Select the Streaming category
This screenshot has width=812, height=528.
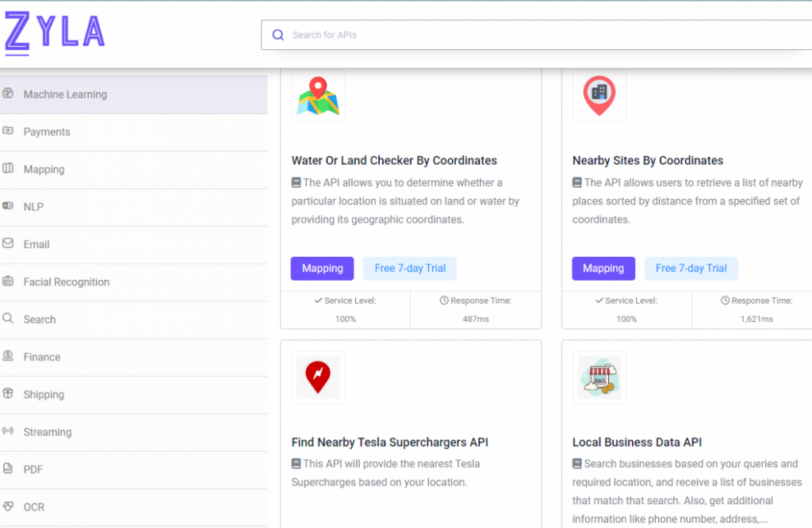(x=133, y=432)
